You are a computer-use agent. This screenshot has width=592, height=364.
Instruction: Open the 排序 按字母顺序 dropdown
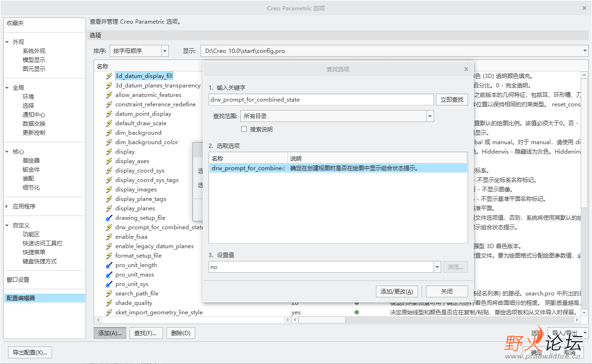click(165, 51)
